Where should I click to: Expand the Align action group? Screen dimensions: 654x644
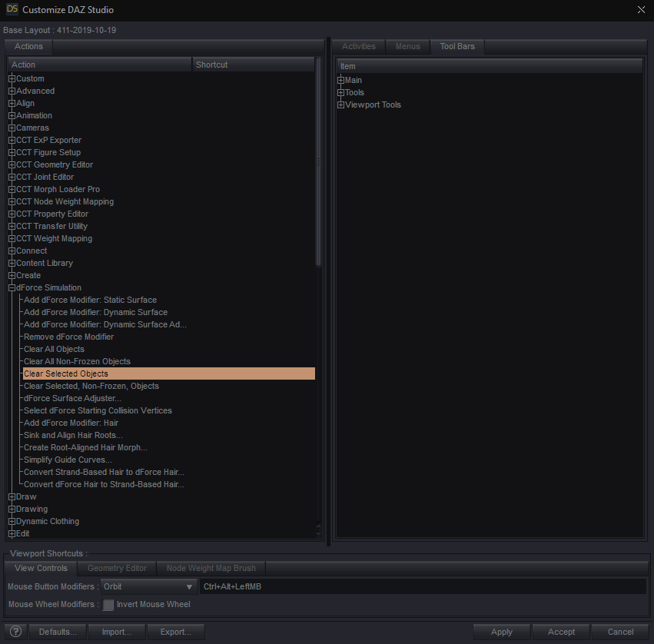[x=12, y=103]
